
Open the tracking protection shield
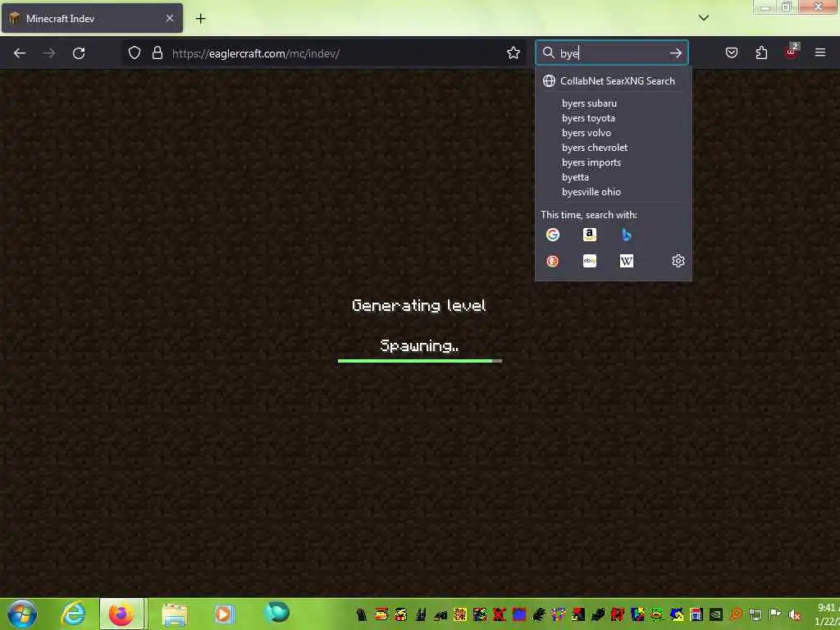click(x=135, y=53)
